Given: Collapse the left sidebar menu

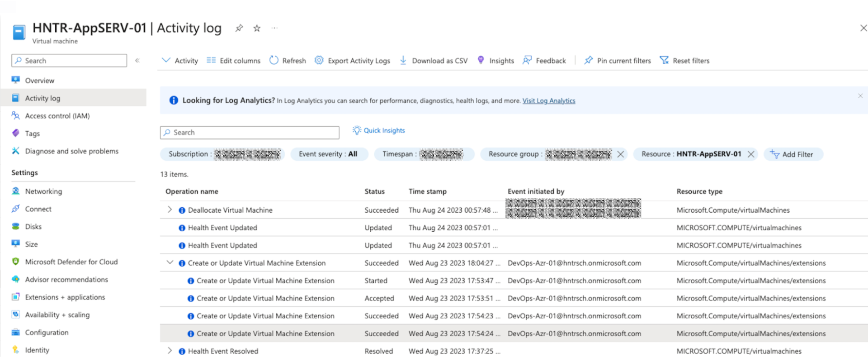Looking at the screenshot, I should (x=137, y=60).
